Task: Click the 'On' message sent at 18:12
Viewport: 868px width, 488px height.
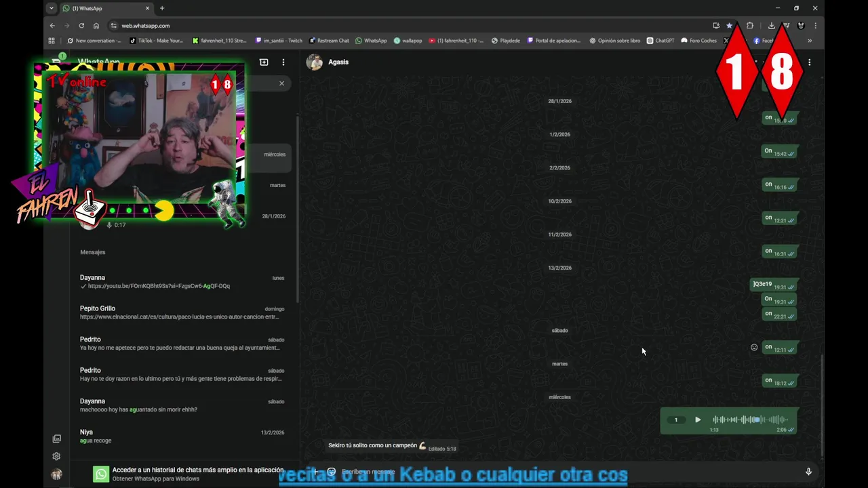Action: point(778,382)
